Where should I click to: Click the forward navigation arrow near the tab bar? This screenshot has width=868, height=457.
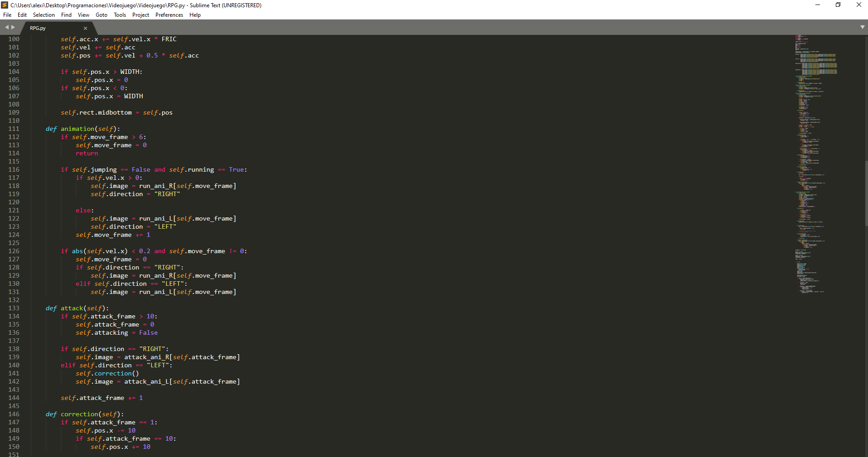(x=12, y=27)
